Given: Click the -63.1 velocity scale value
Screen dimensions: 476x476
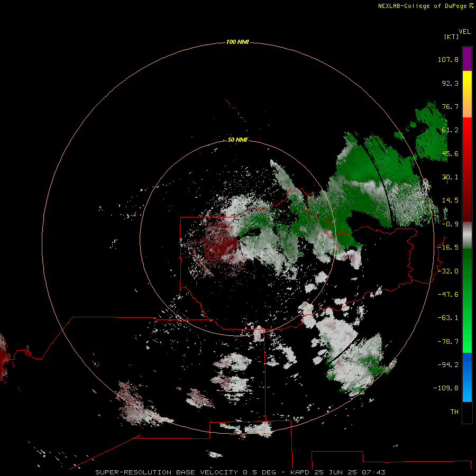Looking at the screenshot, I should [x=448, y=318].
